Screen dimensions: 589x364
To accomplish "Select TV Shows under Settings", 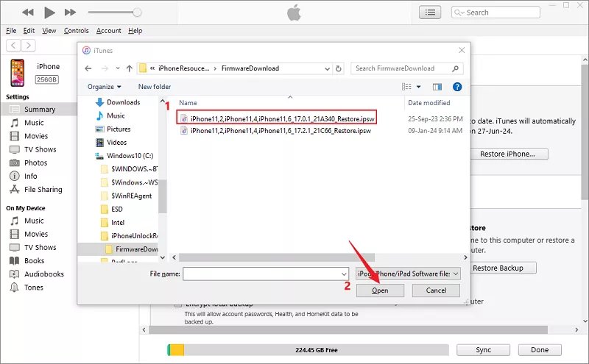I will pos(40,149).
